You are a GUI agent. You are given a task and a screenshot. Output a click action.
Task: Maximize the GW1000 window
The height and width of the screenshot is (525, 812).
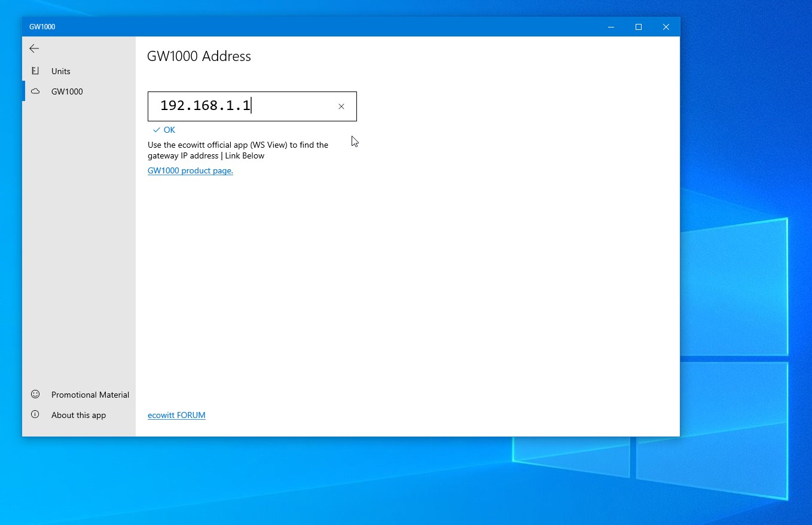(639, 27)
